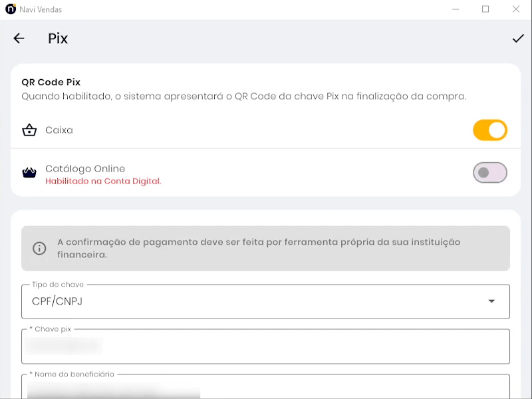Click the Pix page title
Image resolution: width=532 pixels, height=399 pixels.
58,39
